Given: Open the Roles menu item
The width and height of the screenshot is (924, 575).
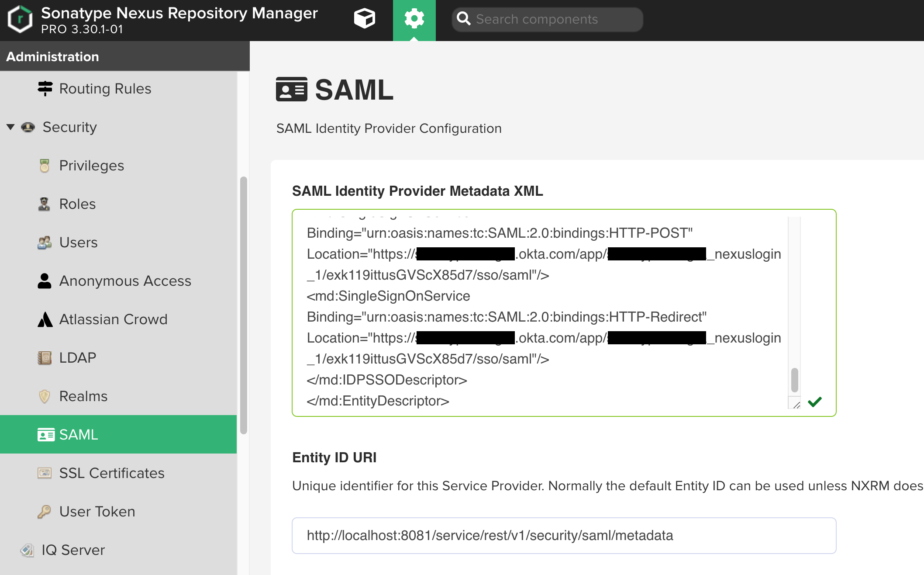Looking at the screenshot, I should click(x=77, y=204).
